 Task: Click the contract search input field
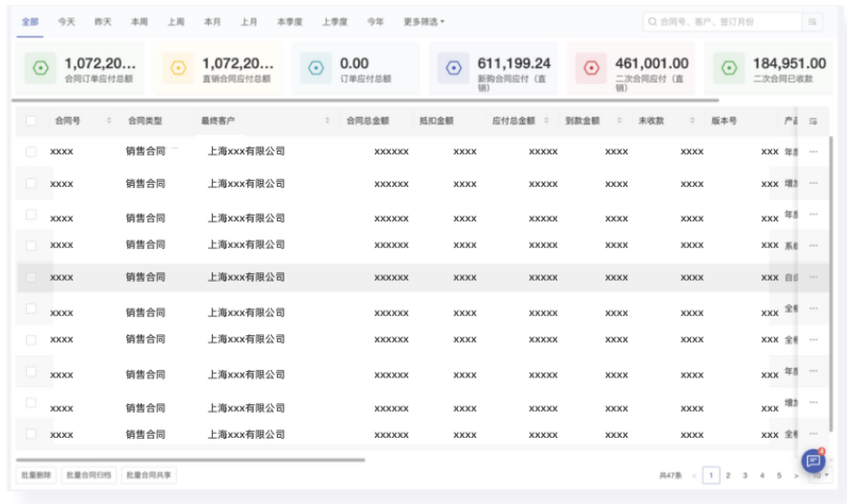pos(723,21)
